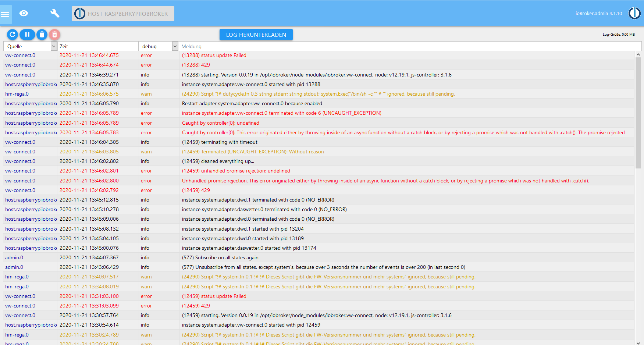Select 'started with pid 13288' message
Screen dimensions: 644x345
(x=251, y=84)
